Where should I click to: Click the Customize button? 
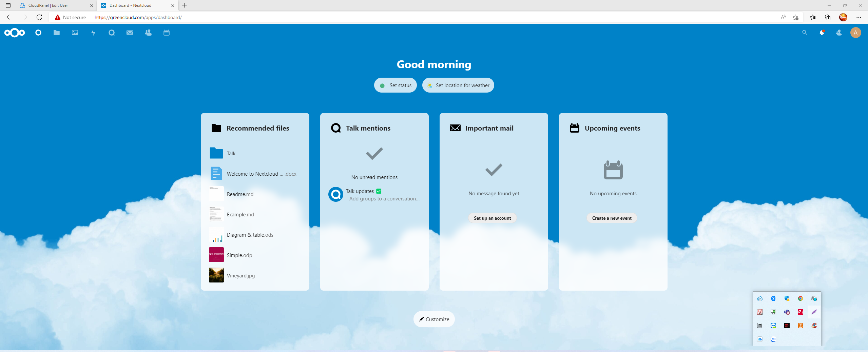434,319
